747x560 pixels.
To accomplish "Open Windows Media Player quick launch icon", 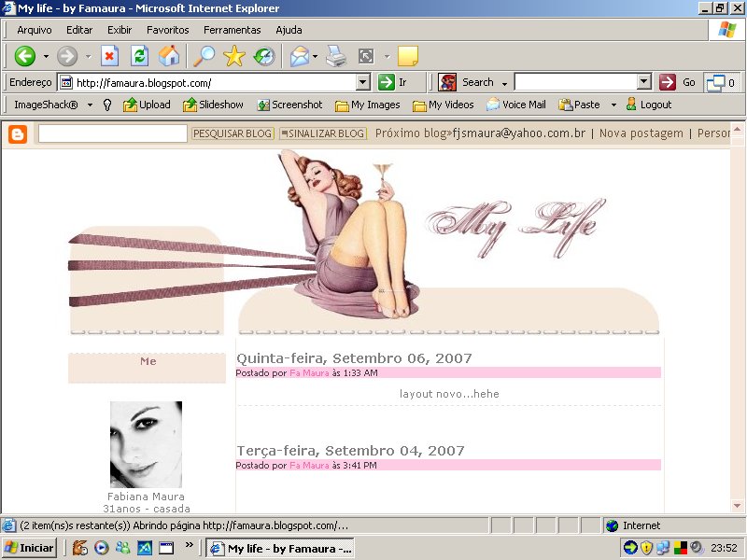I will pyautogui.click(x=101, y=548).
